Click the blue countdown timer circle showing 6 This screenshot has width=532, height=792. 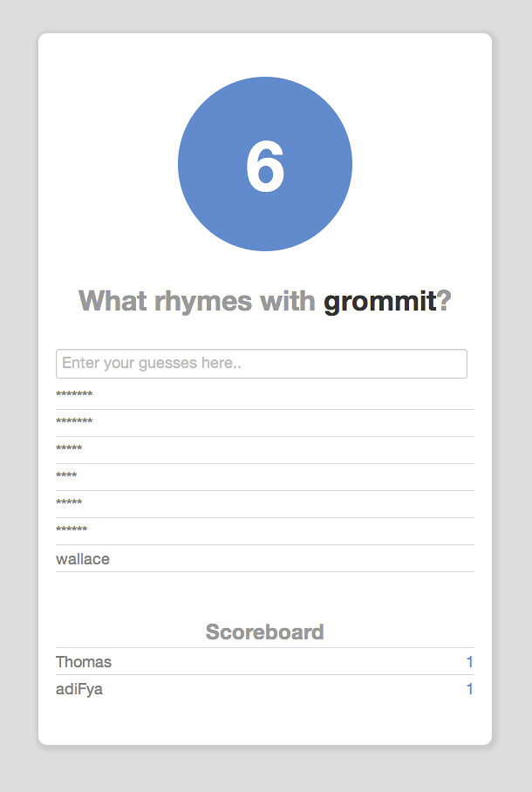[265, 163]
